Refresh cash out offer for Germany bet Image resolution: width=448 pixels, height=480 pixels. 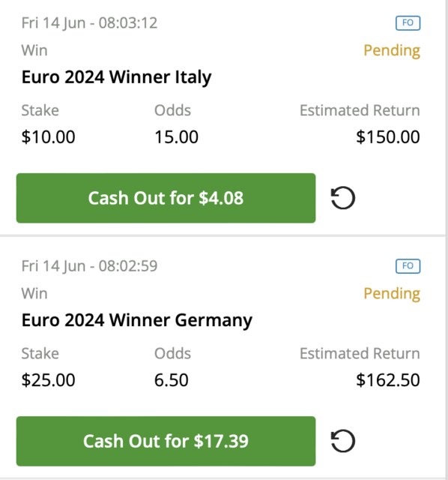tap(343, 441)
